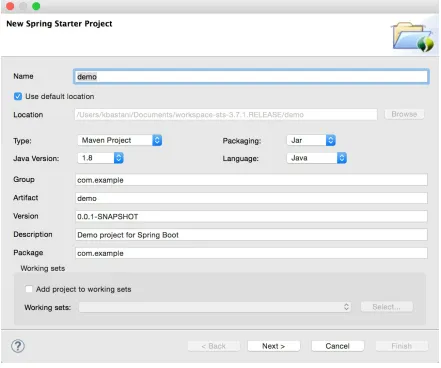Open the Java Version dropdown showing 1.8
441x368 pixels.
coord(101,158)
